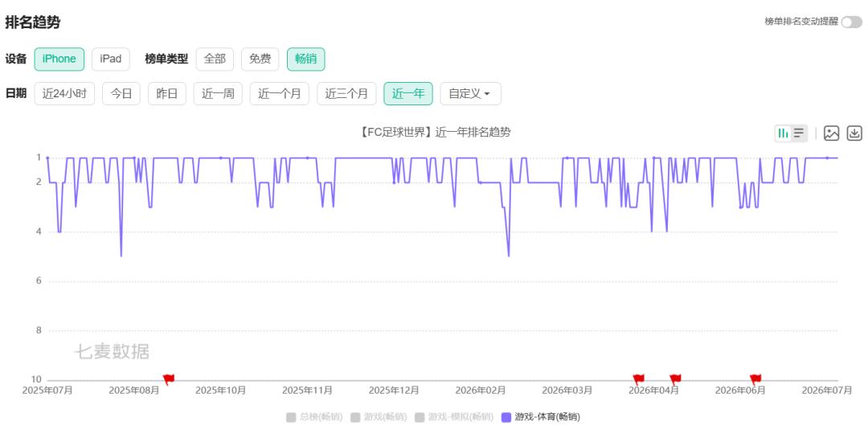Screen dimensions: 868x434
Task: Click y-axis label 6
Action: [x=39, y=281]
